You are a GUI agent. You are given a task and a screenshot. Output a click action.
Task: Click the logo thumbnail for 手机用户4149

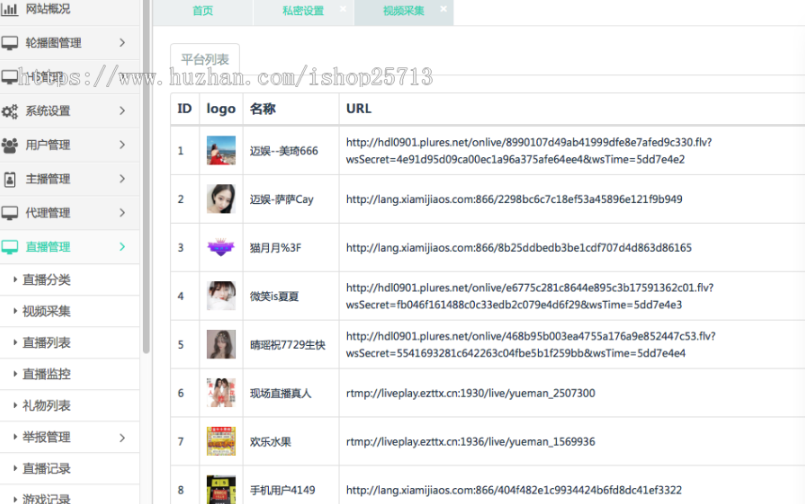tap(221, 490)
